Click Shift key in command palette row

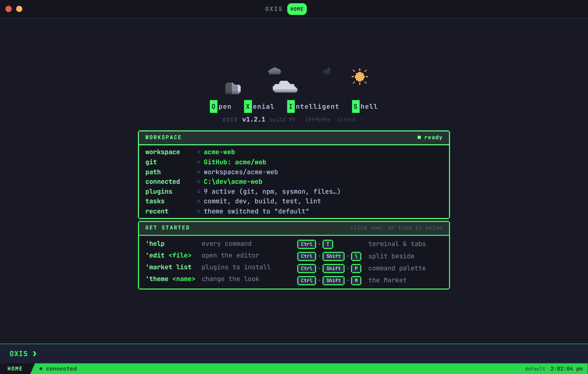coord(333,268)
